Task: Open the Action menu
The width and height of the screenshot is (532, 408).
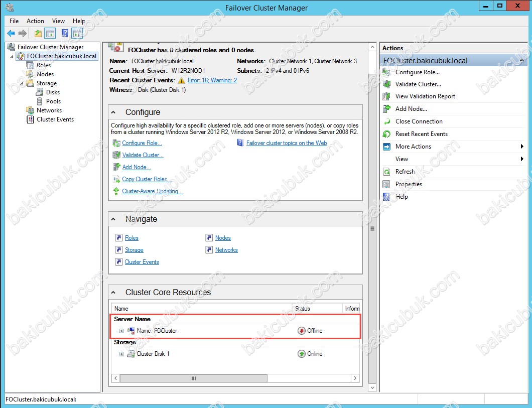Action: pos(35,21)
